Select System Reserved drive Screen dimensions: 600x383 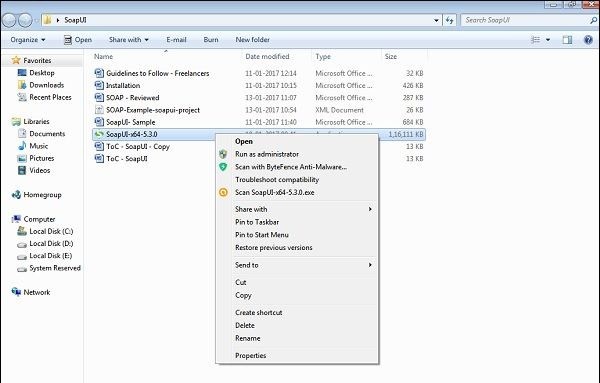(55, 268)
